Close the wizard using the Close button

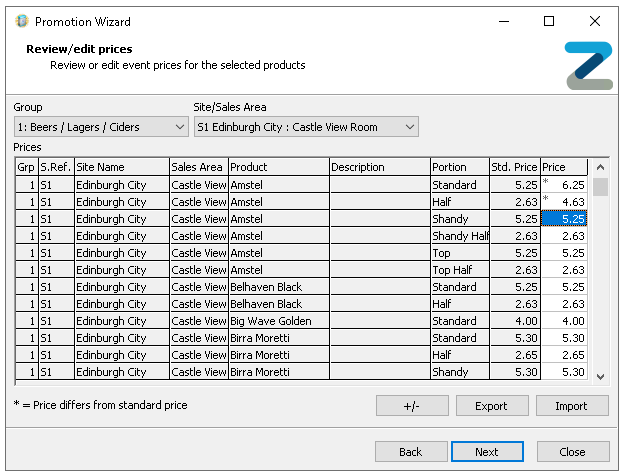[572, 451]
